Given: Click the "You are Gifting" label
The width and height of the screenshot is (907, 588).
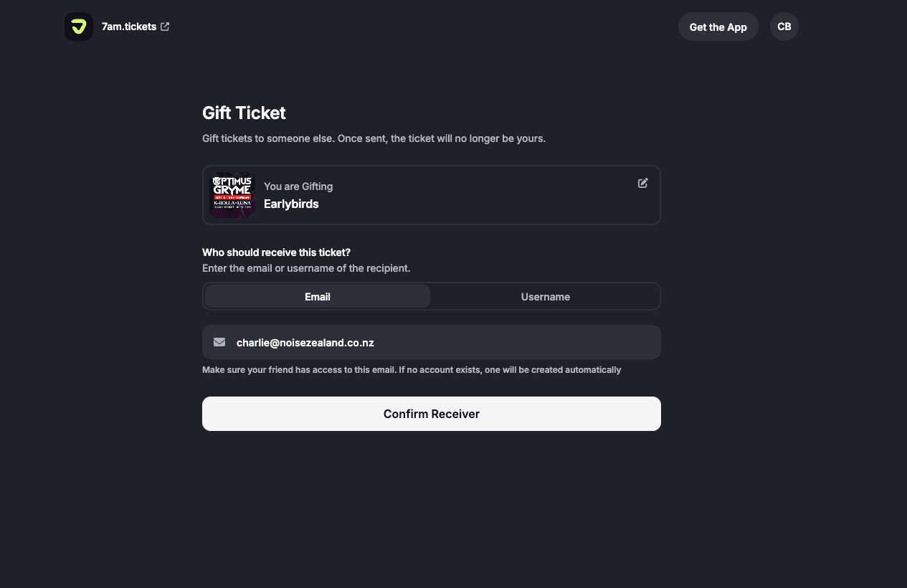Looking at the screenshot, I should (298, 186).
